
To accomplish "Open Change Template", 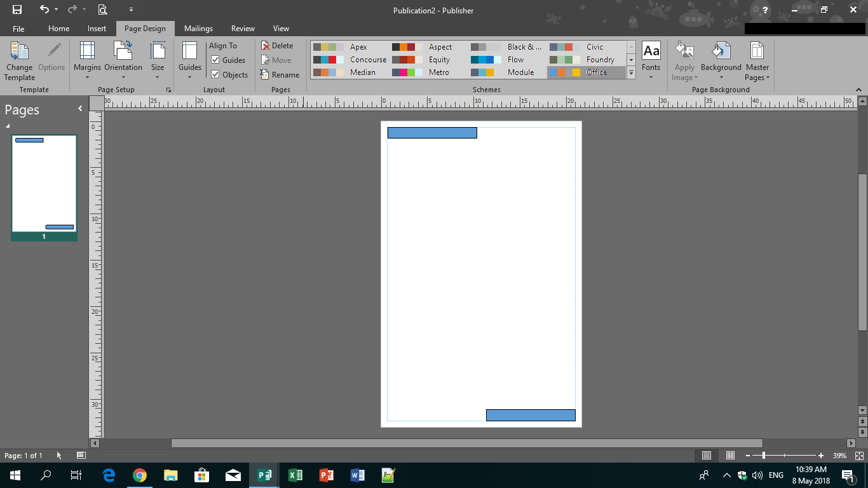I will click(19, 62).
